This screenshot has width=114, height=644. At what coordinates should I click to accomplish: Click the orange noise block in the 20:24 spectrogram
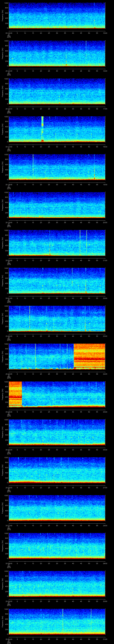(x=15, y=394)
